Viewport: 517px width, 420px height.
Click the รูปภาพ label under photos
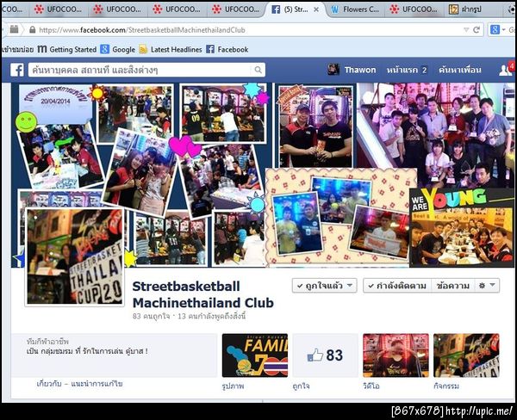(234, 386)
